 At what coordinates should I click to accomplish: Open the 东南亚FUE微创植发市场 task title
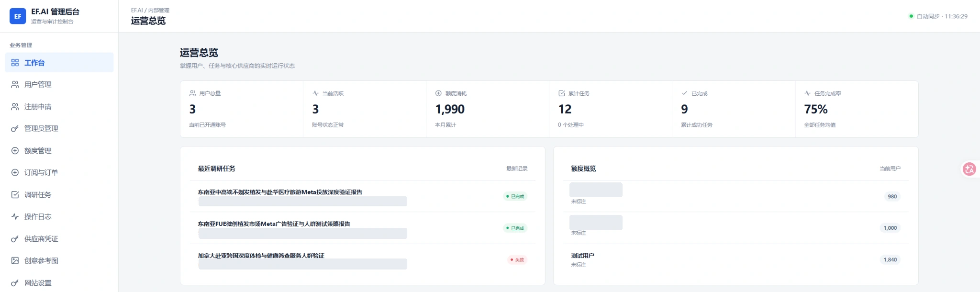point(274,224)
